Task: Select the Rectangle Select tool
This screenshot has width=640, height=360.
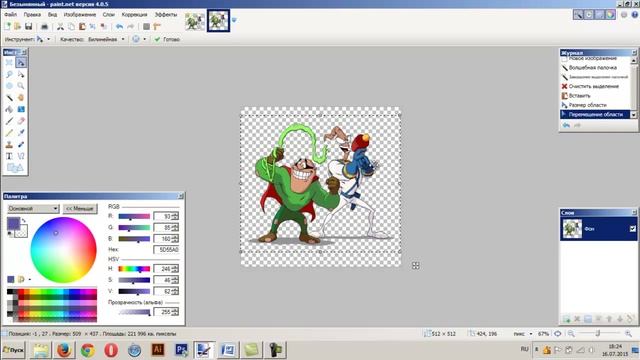Action: point(9,62)
